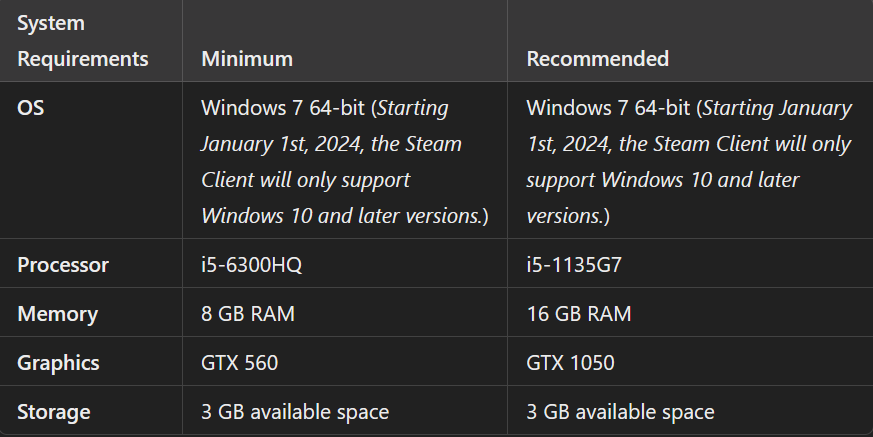Select the Storage row label
The height and width of the screenshot is (437, 873).
click(54, 411)
